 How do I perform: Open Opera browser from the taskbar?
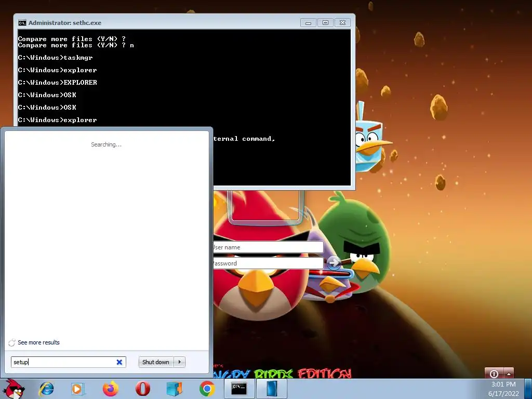pos(142,389)
